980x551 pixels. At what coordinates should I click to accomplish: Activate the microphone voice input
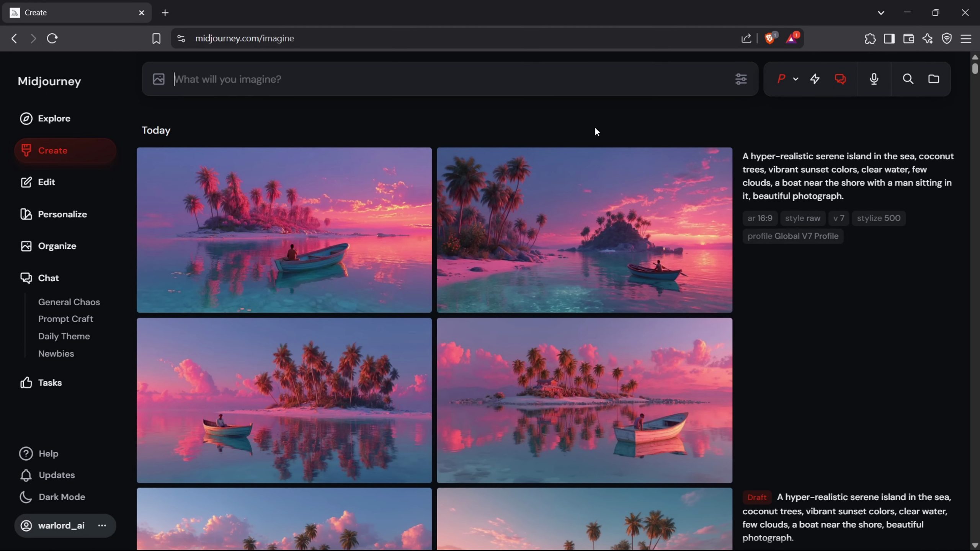pyautogui.click(x=874, y=79)
